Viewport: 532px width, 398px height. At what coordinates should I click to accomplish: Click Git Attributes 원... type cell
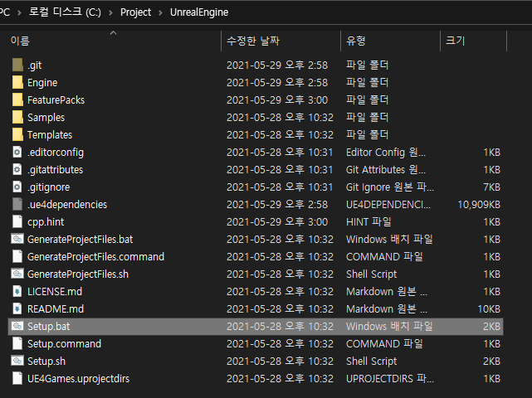[x=386, y=169]
